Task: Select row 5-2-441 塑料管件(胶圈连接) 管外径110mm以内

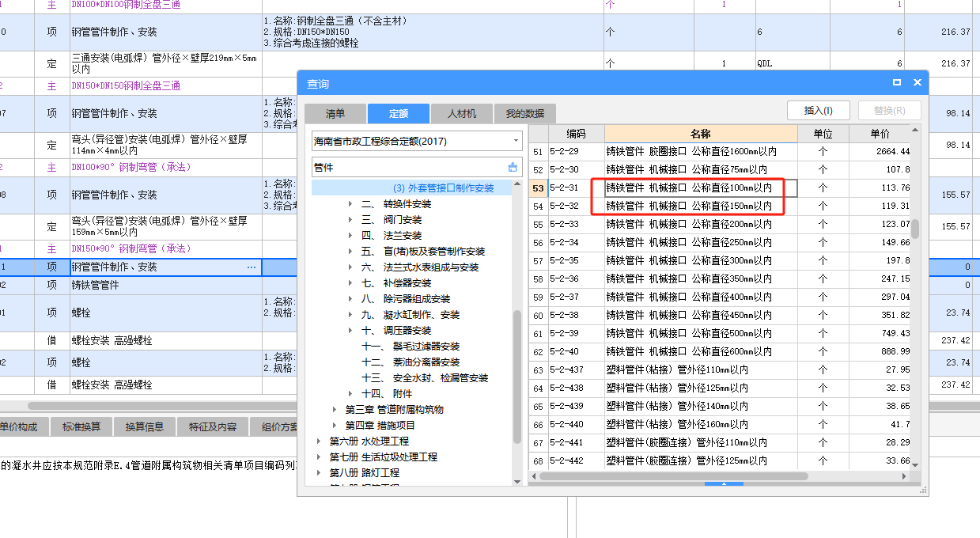Action: (x=720, y=442)
